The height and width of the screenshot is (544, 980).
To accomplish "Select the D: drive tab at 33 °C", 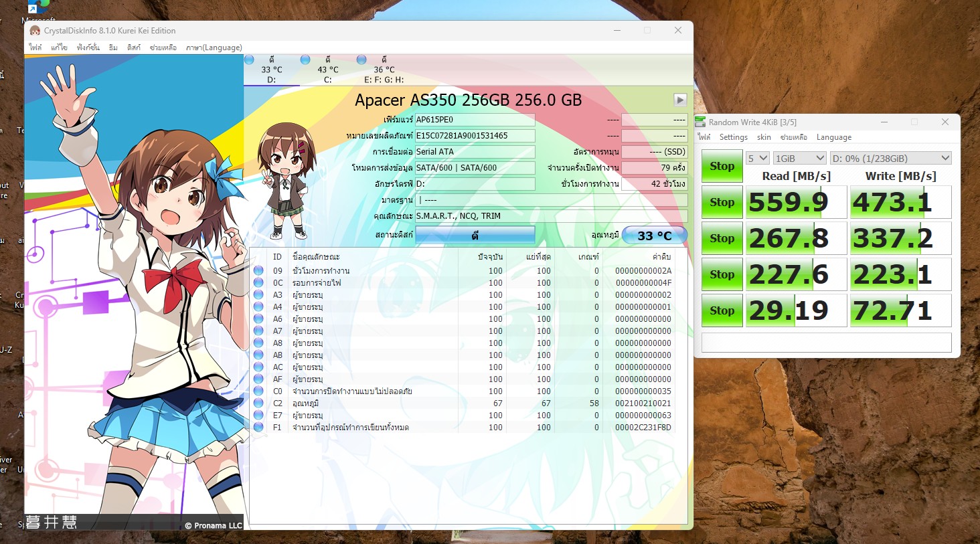I will coord(271,70).
